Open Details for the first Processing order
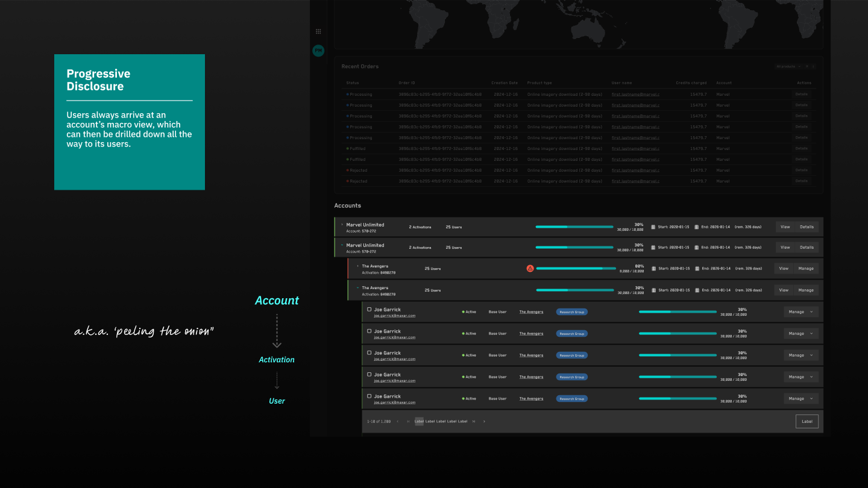This screenshot has width=868, height=488. coord(801,95)
